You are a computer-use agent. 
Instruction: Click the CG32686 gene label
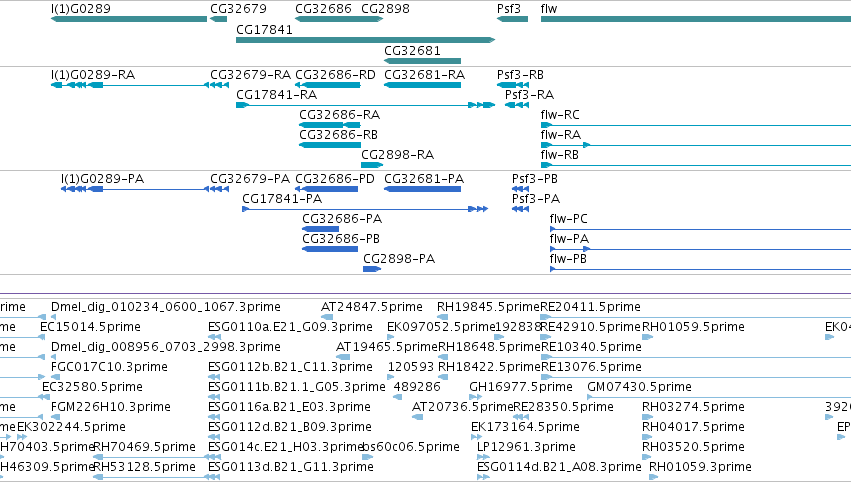323,9
